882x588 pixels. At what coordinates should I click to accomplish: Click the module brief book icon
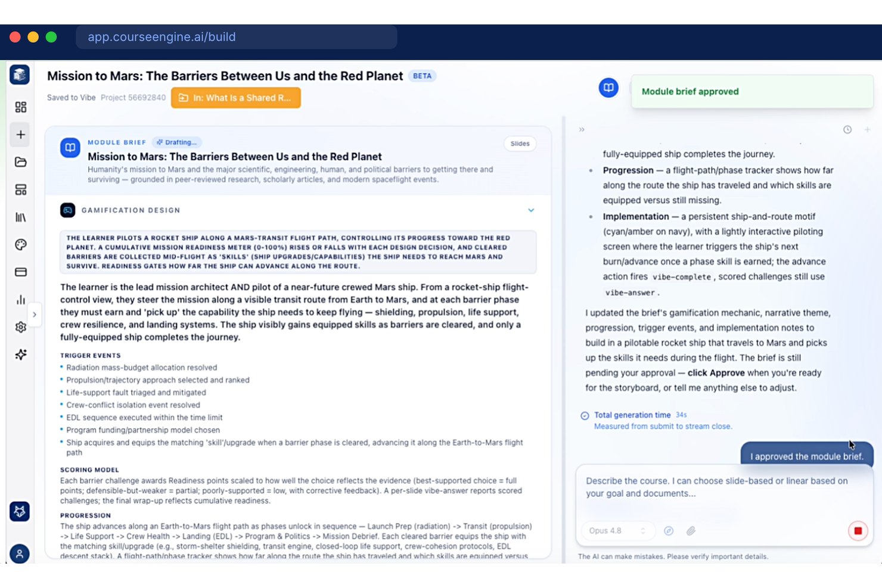70,148
